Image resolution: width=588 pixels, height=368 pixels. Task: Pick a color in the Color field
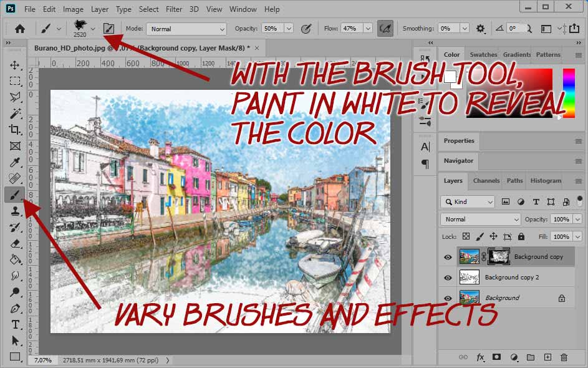509,93
